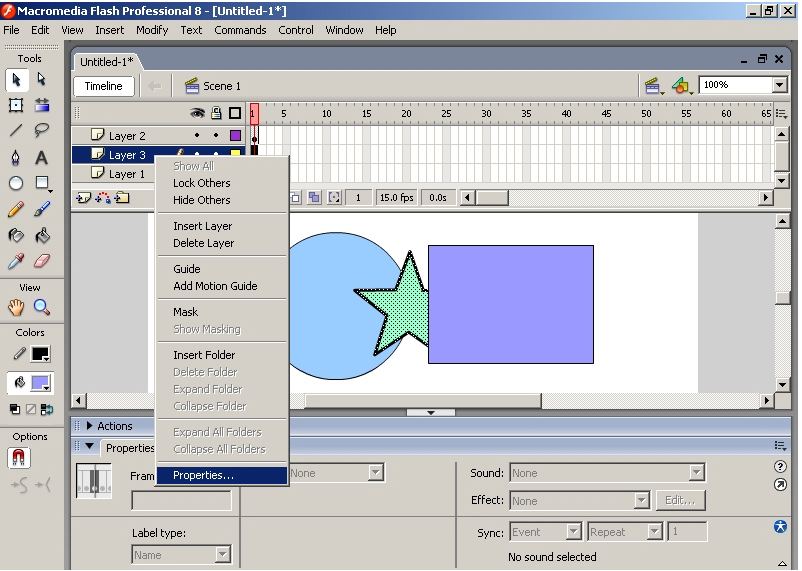Toggle outlines for all layers
The height and width of the screenshot is (571, 802).
pos(235,113)
